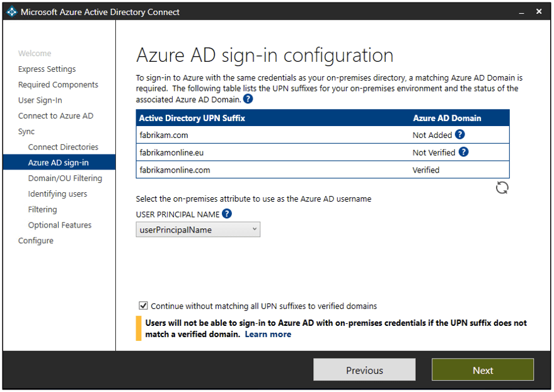Click the help icon next to Not Verified
Image resolution: width=554 pixels, height=392 pixels.
[x=464, y=152]
